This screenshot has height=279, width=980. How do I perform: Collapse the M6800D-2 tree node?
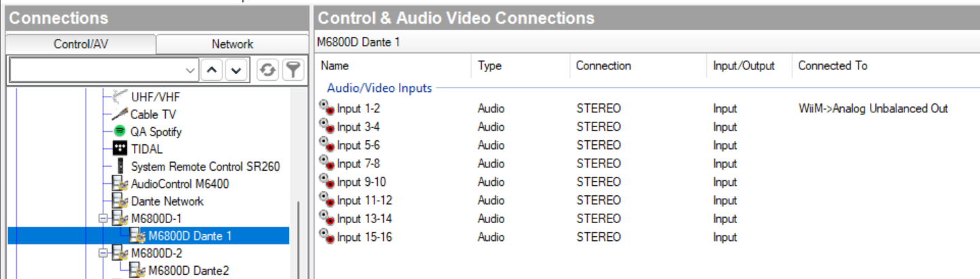click(103, 253)
